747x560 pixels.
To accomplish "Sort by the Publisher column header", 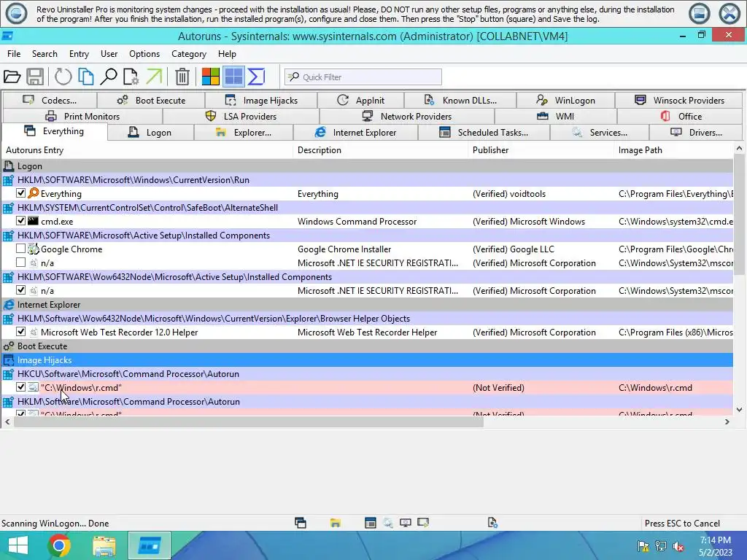I will (x=541, y=150).
